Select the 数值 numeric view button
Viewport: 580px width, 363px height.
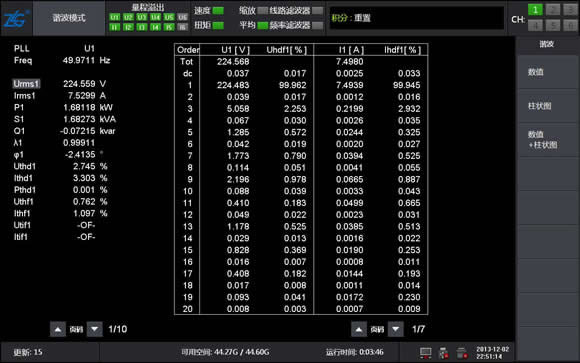click(x=547, y=72)
